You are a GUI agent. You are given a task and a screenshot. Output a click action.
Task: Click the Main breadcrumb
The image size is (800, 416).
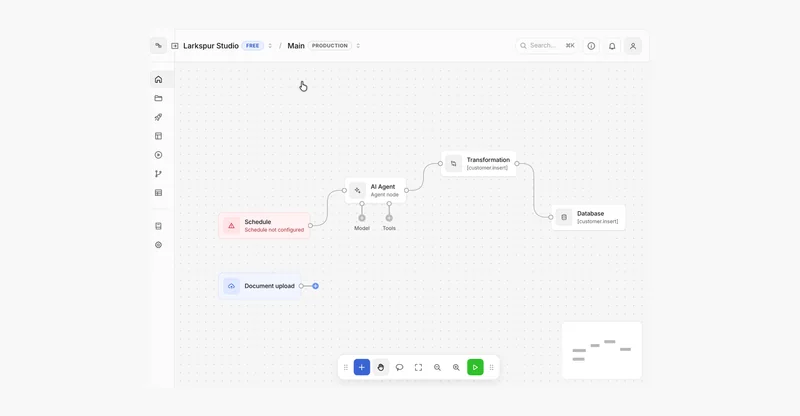click(296, 46)
